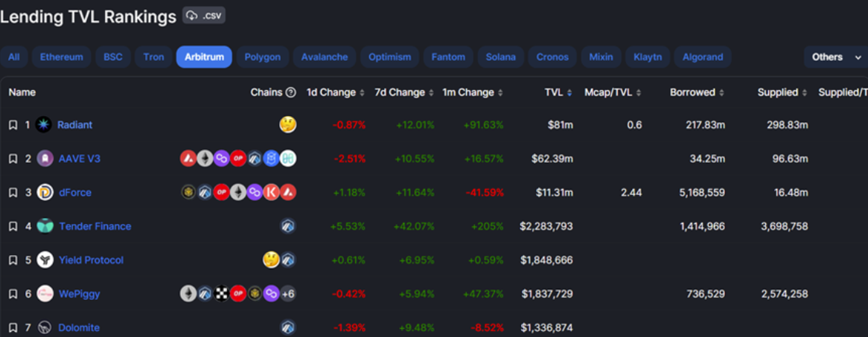Filter lending rankings by BSC
This screenshot has width=868, height=337.
tap(113, 57)
